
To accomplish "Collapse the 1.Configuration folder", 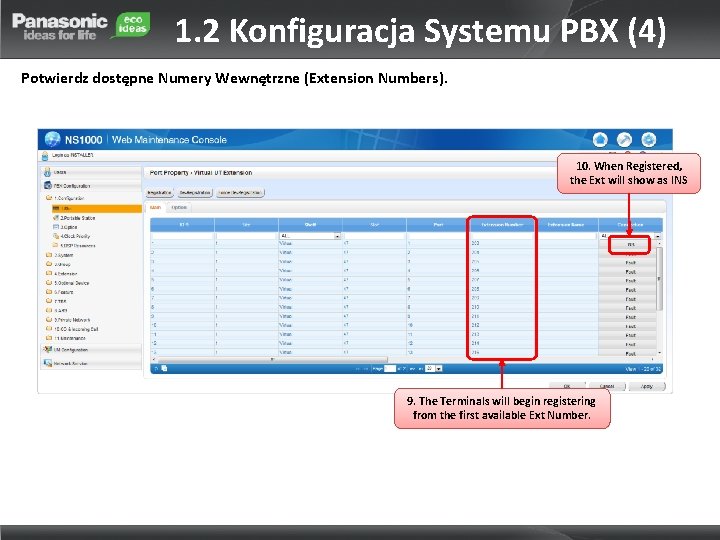I will (x=49, y=198).
